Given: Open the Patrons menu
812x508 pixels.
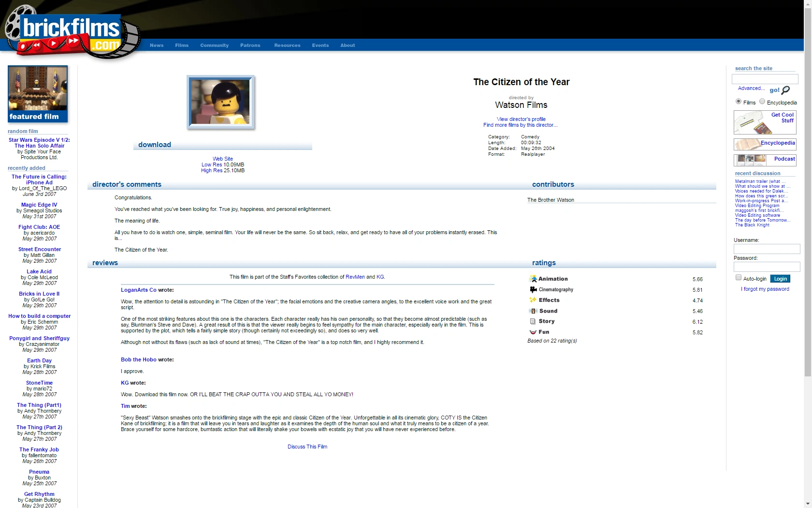Looking at the screenshot, I should (250, 45).
